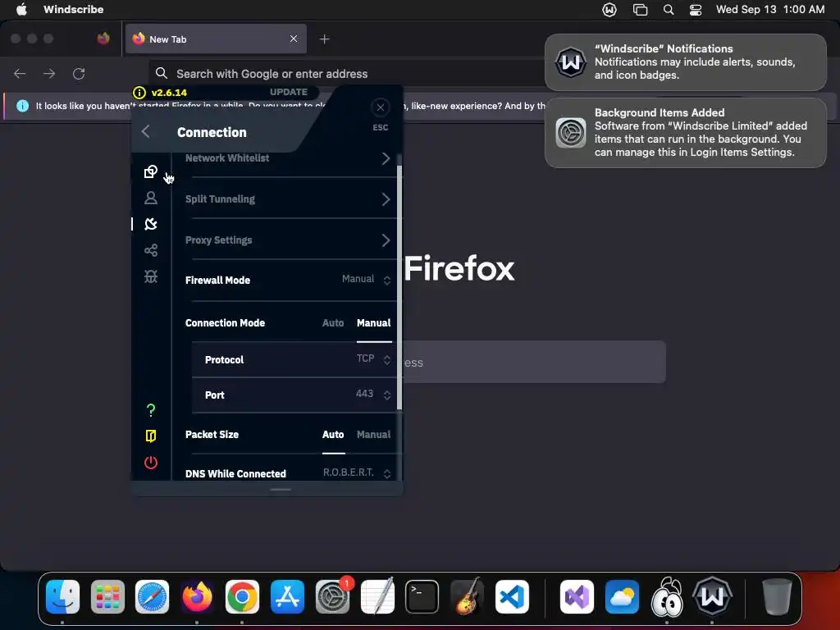Set Connection Mode to Manual

click(374, 323)
